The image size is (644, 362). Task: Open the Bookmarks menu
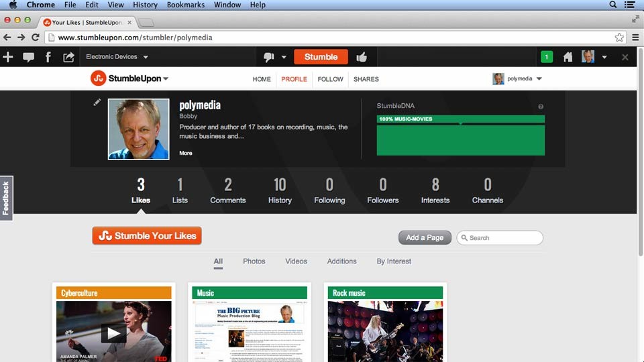(186, 5)
